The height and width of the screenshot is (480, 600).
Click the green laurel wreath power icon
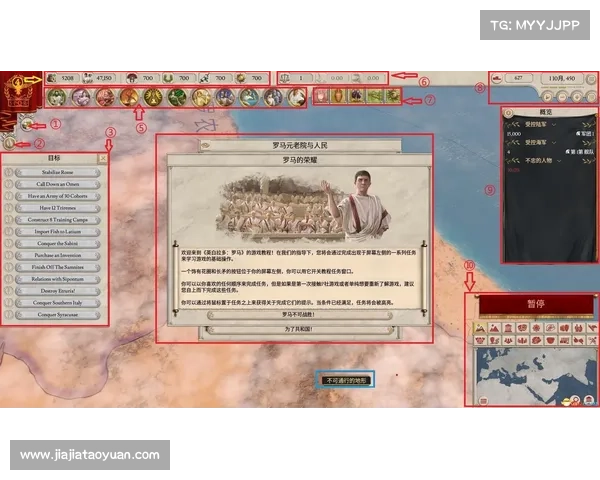pyautogui.click(x=168, y=78)
